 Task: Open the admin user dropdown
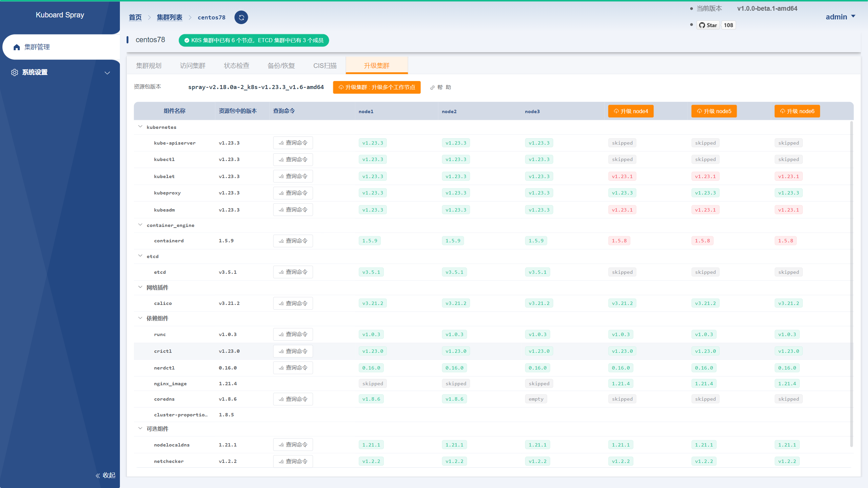click(840, 17)
